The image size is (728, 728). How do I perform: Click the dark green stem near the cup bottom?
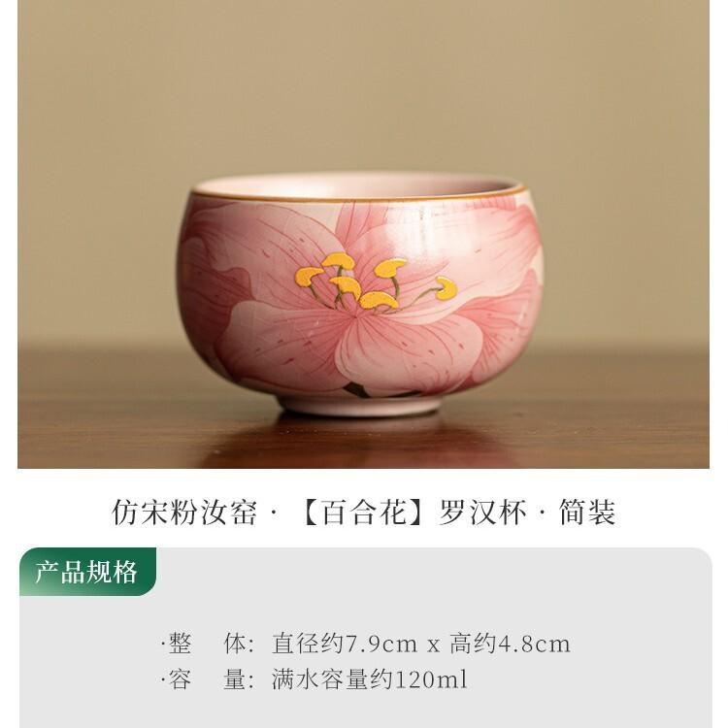click(x=358, y=390)
